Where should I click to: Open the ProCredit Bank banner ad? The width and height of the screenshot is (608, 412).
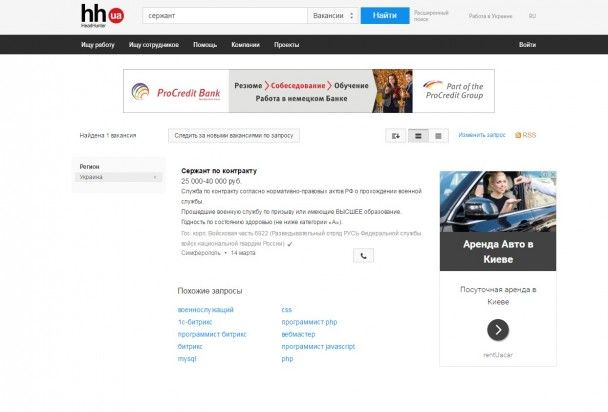(303, 91)
